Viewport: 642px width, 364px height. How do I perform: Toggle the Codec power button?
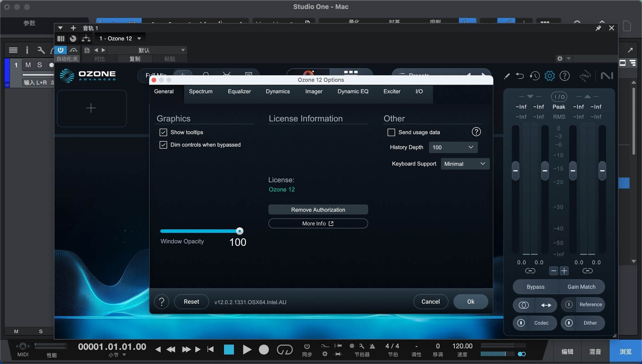[521, 323]
